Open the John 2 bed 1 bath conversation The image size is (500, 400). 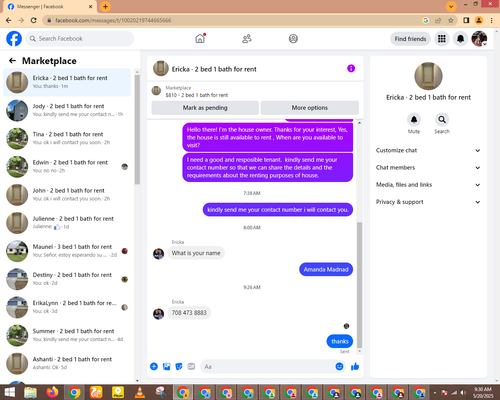67,195
